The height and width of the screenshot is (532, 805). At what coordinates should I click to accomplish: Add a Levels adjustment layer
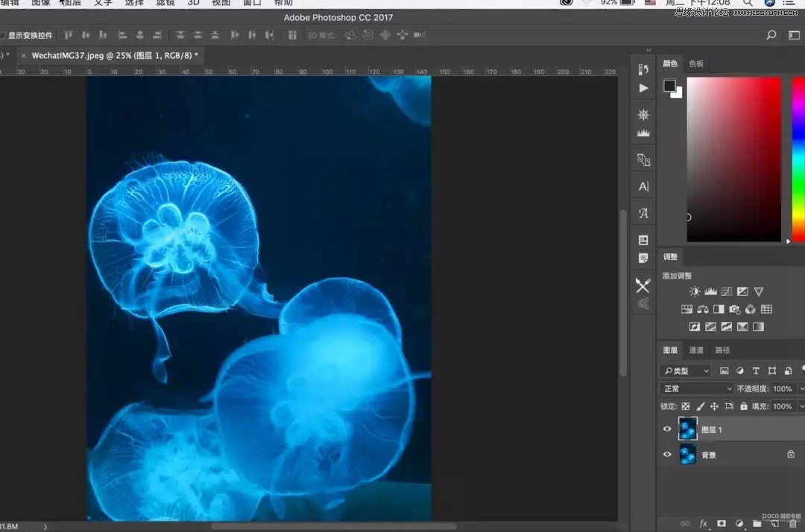pyautogui.click(x=710, y=291)
